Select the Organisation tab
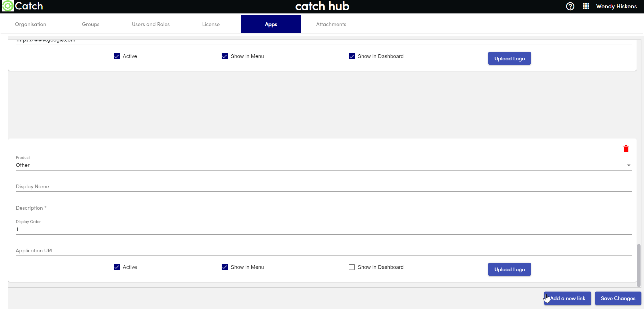The image size is (644, 309). pos(30,24)
